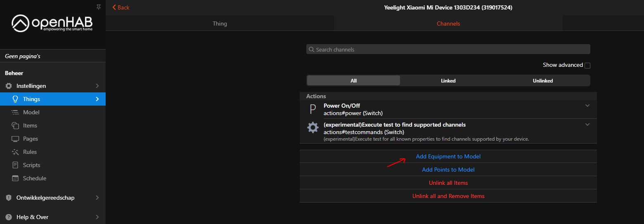
Task: Open Schedule from the sidebar
Action: click(34, 178)
